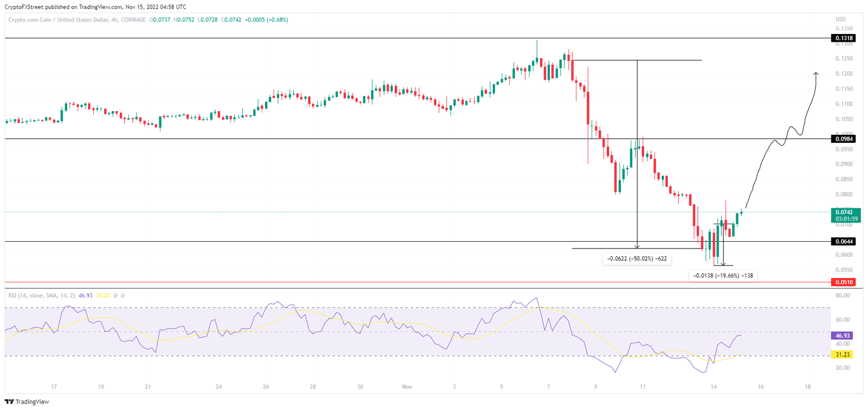
Task: Click the first Ø hide icon in the RSI legend
Action: click(116, 295)
